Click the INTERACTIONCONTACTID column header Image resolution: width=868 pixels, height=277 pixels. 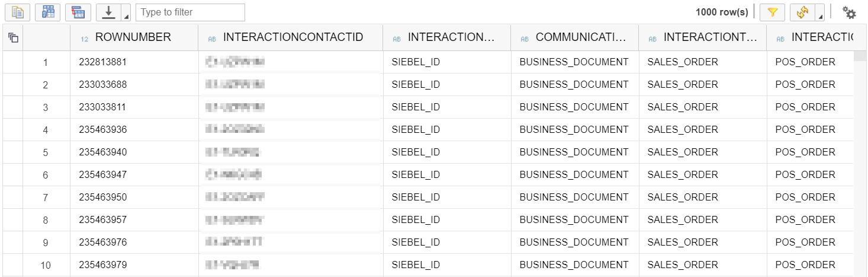[292, 37]
